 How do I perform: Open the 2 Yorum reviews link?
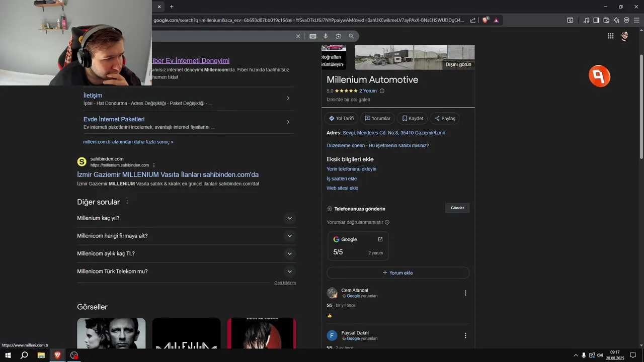tap(368, 91)
